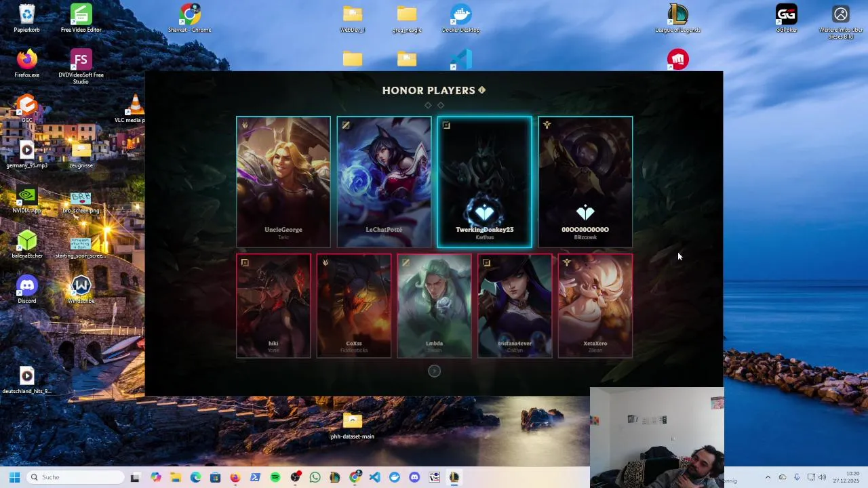
Task: Click Weitere Infos über dieses Bild icon
Action: click(841, 22)
